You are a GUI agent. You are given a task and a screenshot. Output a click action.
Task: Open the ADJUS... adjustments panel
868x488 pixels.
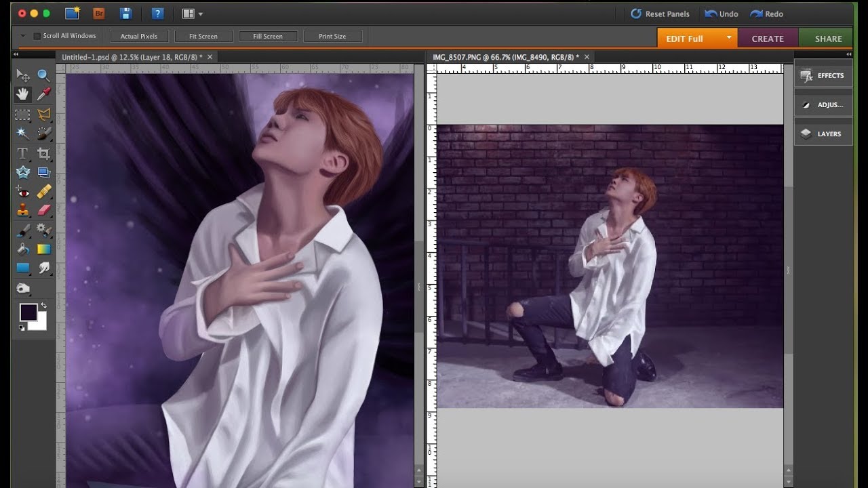[x=823, y=104]
